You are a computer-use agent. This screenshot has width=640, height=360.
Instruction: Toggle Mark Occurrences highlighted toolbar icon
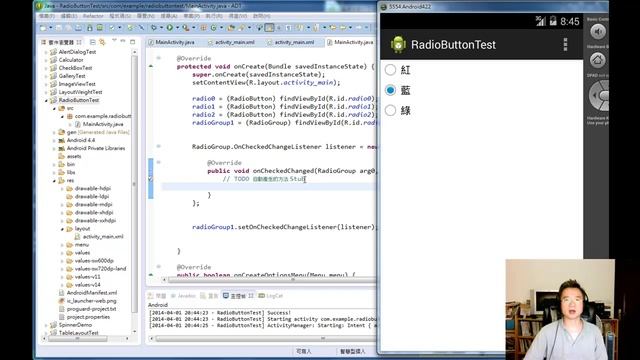(269, 28)
